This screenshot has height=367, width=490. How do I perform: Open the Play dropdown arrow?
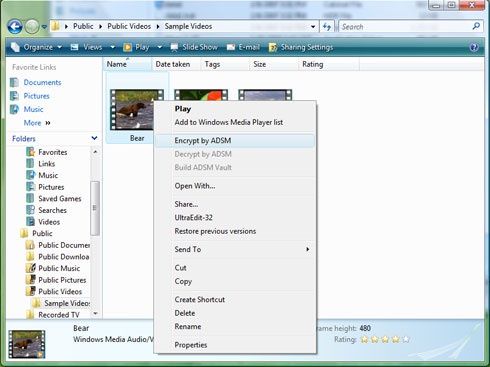(x=159, y=47)
